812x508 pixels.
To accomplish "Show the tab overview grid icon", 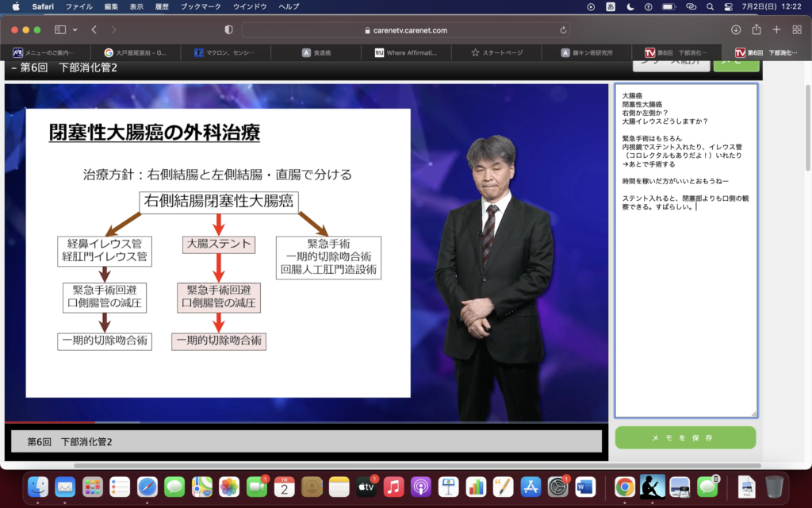I will [x=797, y=29].
